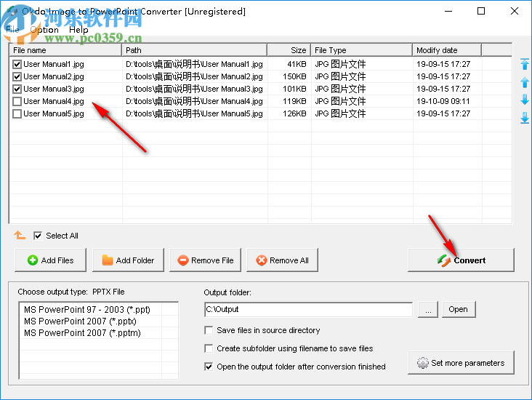
Task: Sort list by Modify date column header
Action: point(447,50)
